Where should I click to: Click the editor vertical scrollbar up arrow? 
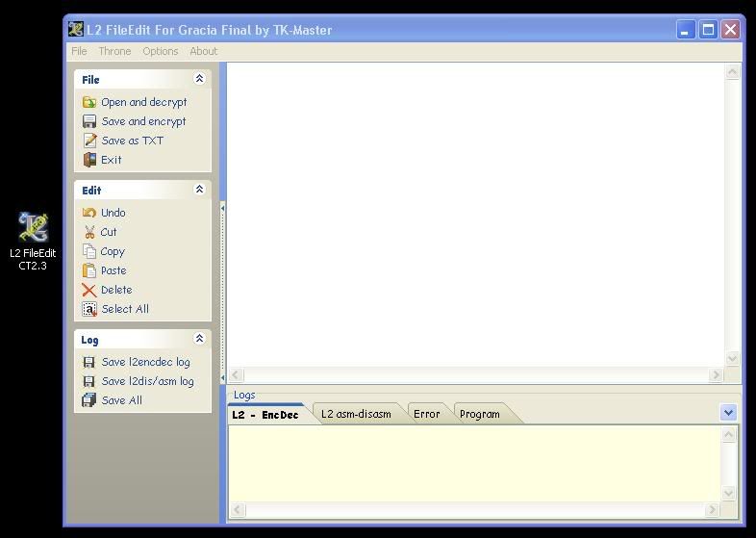732,72
